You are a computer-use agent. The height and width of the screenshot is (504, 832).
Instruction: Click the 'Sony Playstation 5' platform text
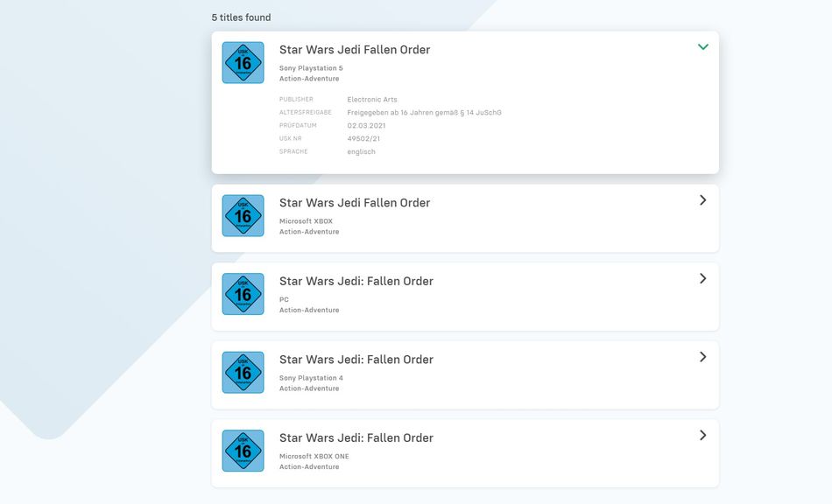311,68
